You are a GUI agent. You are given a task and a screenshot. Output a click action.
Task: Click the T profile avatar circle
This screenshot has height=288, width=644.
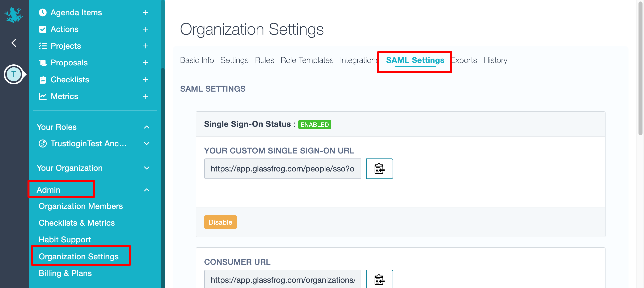tap(14, 74)
